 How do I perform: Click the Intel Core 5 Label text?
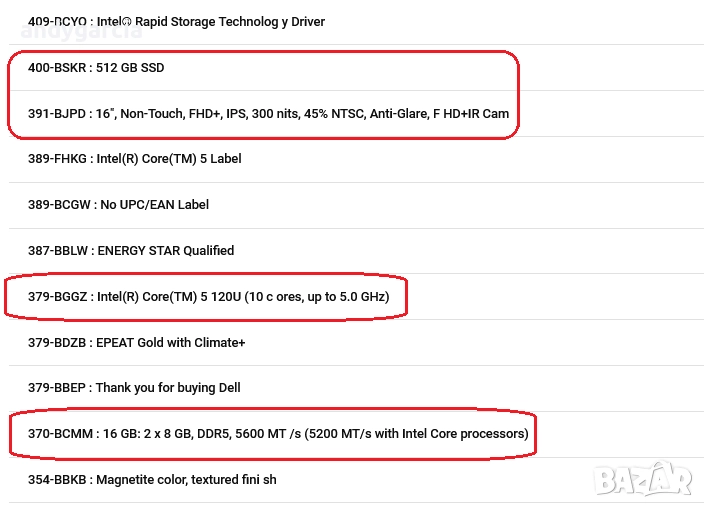(x=168, y=158)
